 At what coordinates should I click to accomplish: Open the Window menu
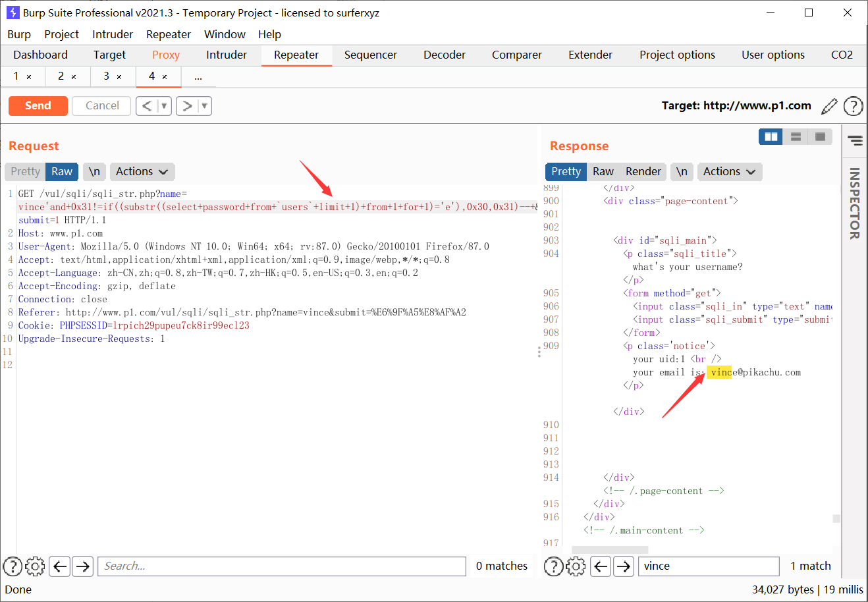(225, 34)
